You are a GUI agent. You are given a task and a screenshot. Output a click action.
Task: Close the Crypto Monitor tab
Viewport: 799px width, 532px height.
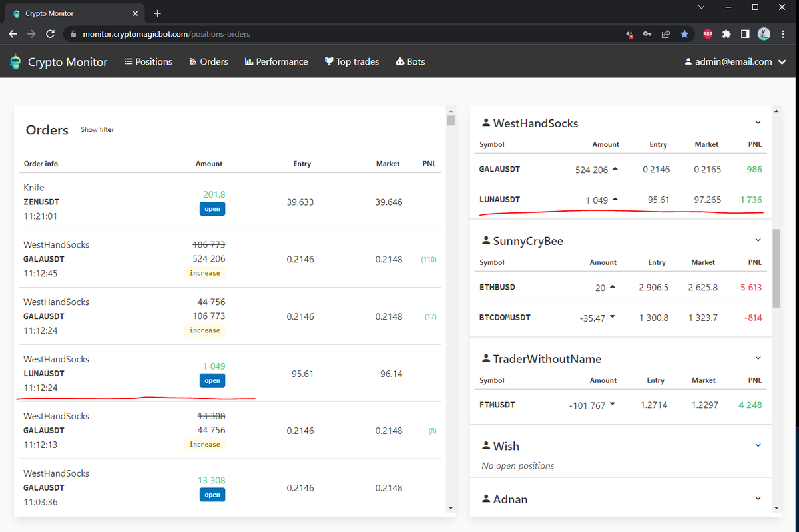(135, 13)
